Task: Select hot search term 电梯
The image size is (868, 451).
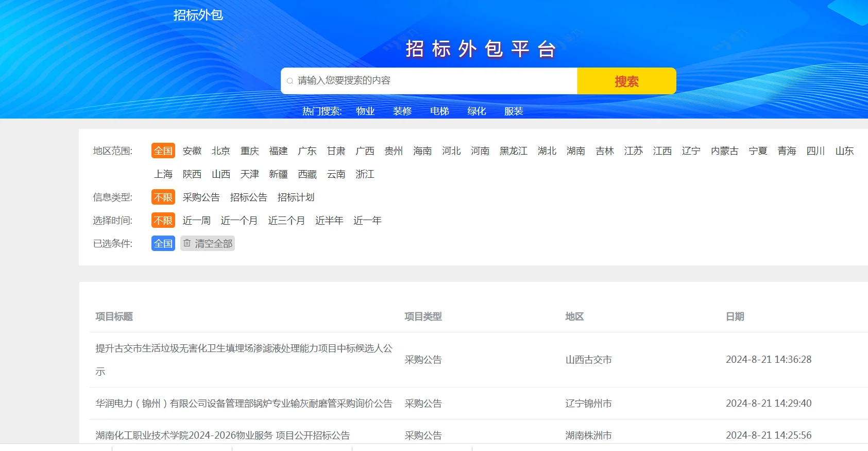Action: tap(439, 111)
